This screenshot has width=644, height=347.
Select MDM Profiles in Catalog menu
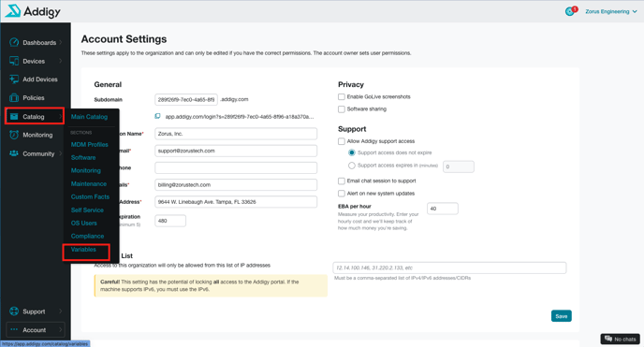pos(90,144)
